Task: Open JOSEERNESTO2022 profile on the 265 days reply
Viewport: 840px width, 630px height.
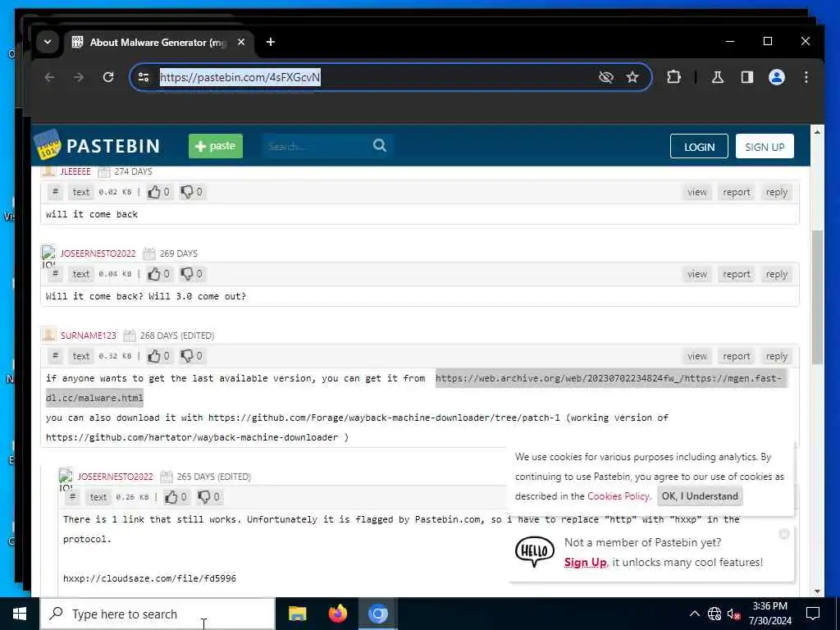Action: click(x=115, y=477)
